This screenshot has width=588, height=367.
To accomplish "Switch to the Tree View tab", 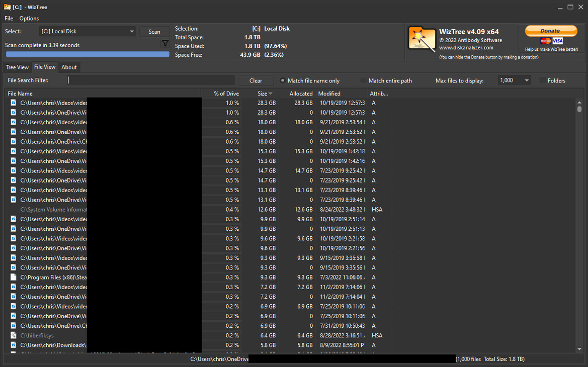I will [x=17, y=67].
